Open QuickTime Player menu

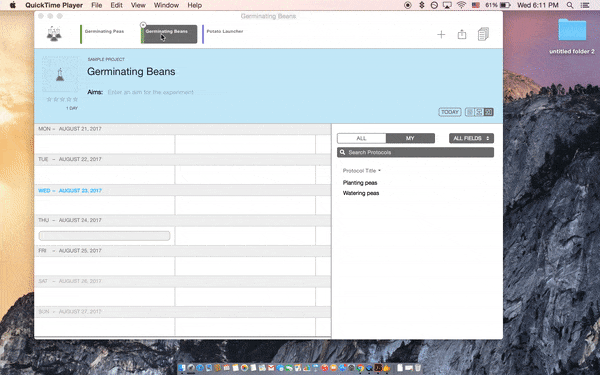tap(54, 5)
